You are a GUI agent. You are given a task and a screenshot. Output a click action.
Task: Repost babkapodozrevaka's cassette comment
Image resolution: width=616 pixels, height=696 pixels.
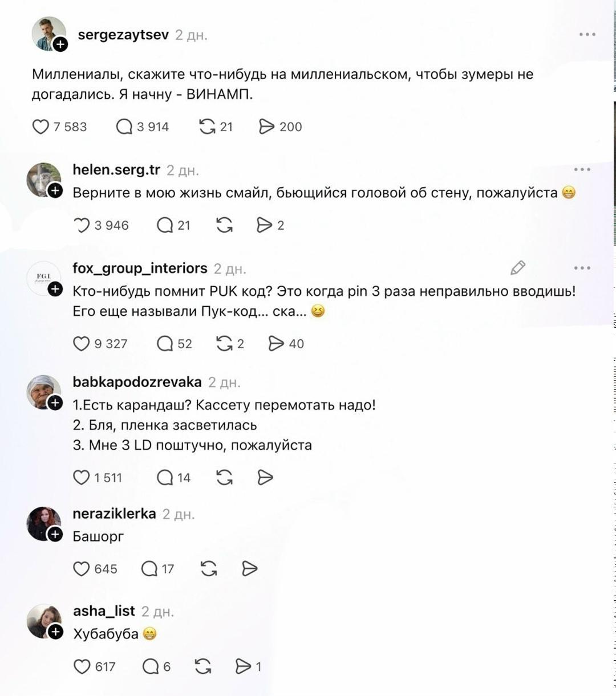(224, 477)
